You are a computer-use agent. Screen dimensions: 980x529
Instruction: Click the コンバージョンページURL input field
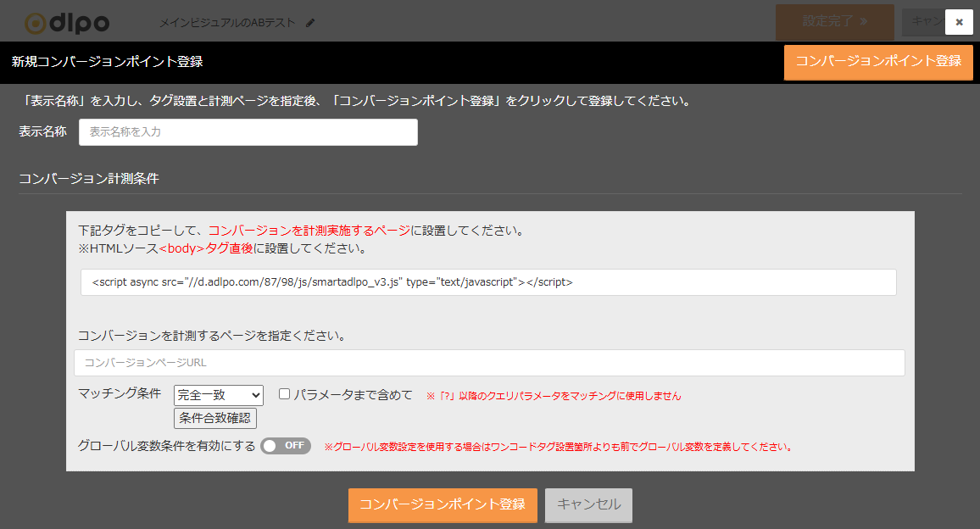pyautogui.click(x=489, y=363)
